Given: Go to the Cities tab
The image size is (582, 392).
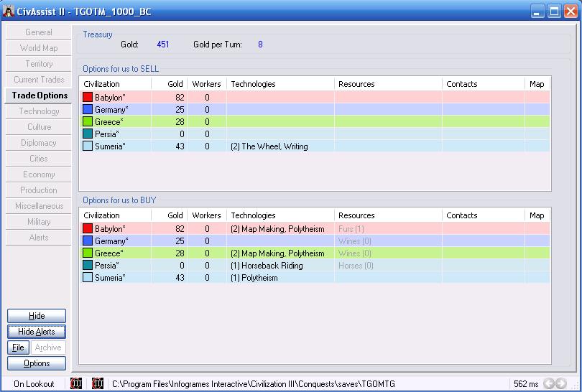Looking at the screenshot, I should tap(39, 159).
